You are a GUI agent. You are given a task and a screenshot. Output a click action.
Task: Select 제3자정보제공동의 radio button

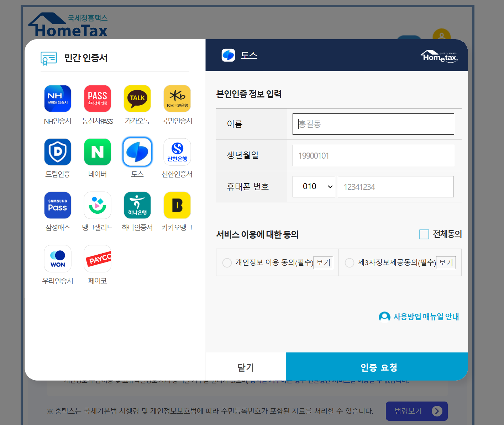[350, 263]
